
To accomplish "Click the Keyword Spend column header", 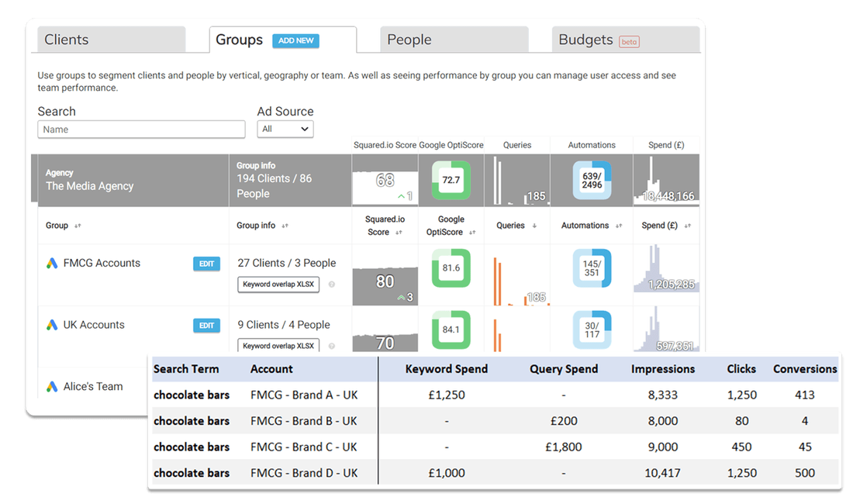I will coord(447,369).
